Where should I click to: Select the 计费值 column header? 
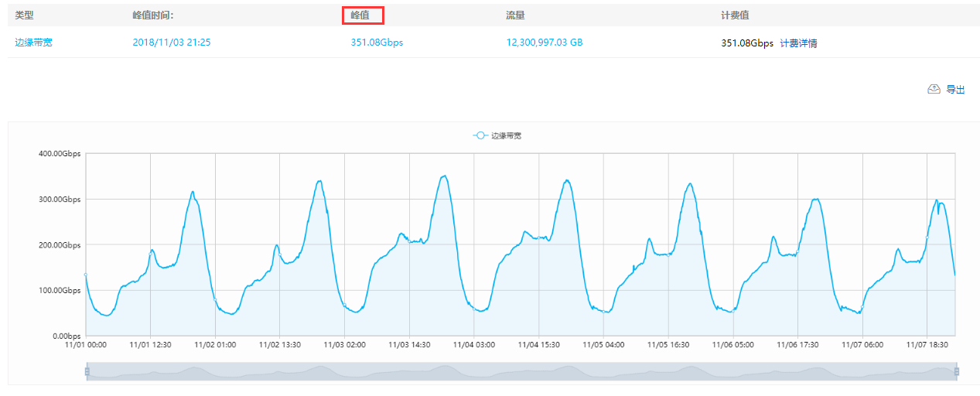point(733,15)
